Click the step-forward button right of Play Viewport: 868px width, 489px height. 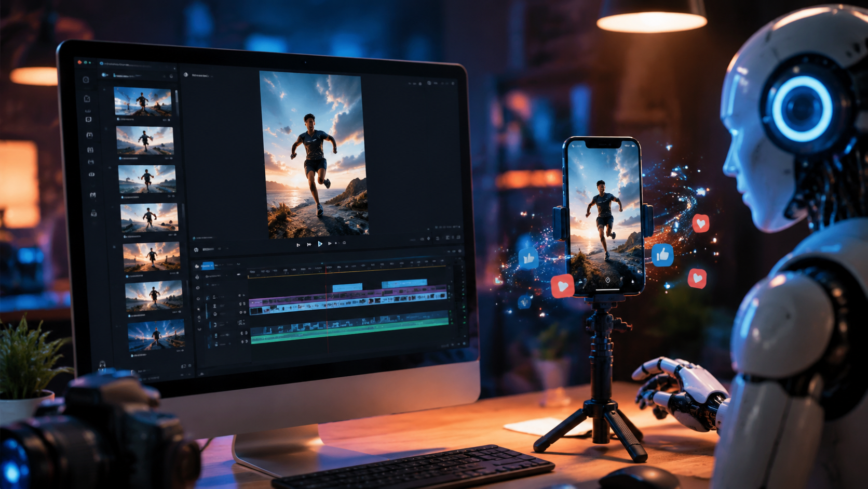(x=330, y=243)
